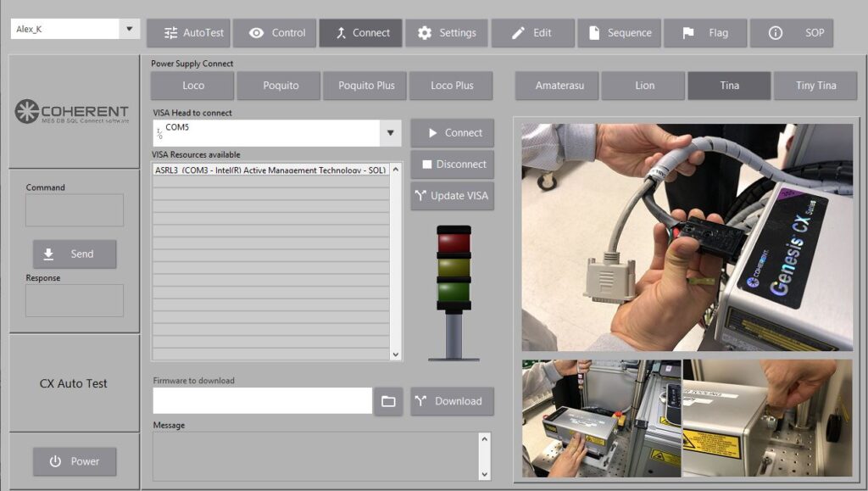Go to the Edit tab
Image resolution: width=868 pixels, height=491 pixels.
tap(532, 33)
